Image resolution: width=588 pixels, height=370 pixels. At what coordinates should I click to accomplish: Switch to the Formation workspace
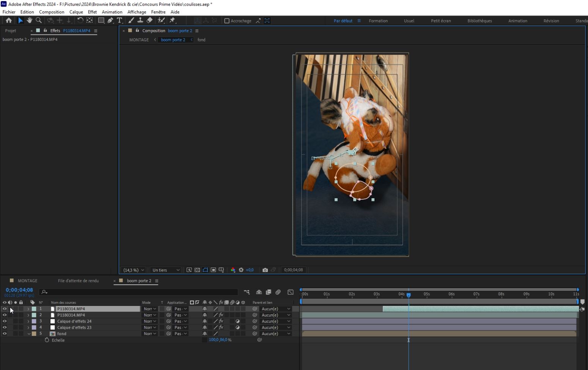378,21
